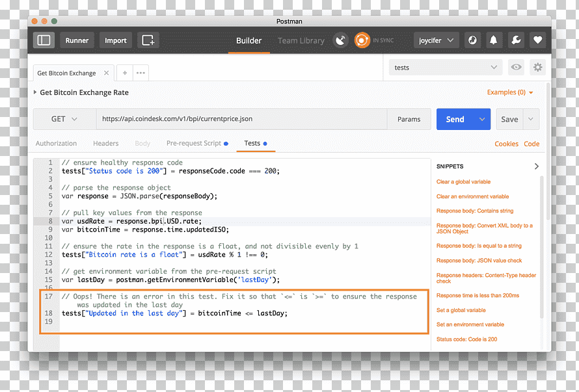Click line 15 lastDay variable declaration

(170, 280)
